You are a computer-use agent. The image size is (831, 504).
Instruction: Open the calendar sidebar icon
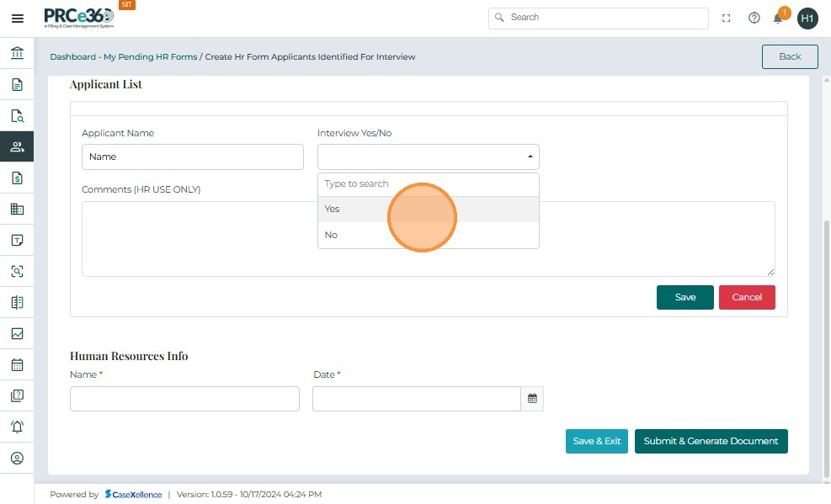(17, 365)
